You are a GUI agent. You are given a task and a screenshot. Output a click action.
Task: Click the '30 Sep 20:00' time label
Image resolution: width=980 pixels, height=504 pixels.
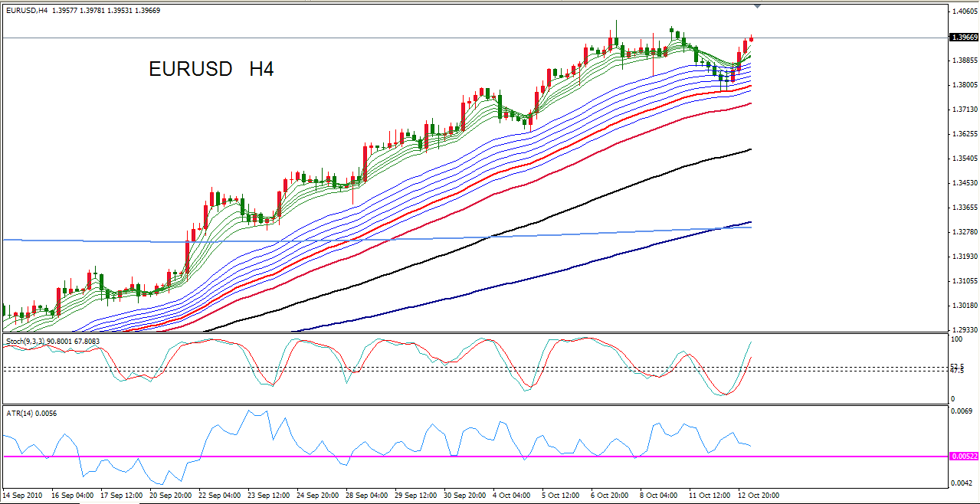point(465,496)
